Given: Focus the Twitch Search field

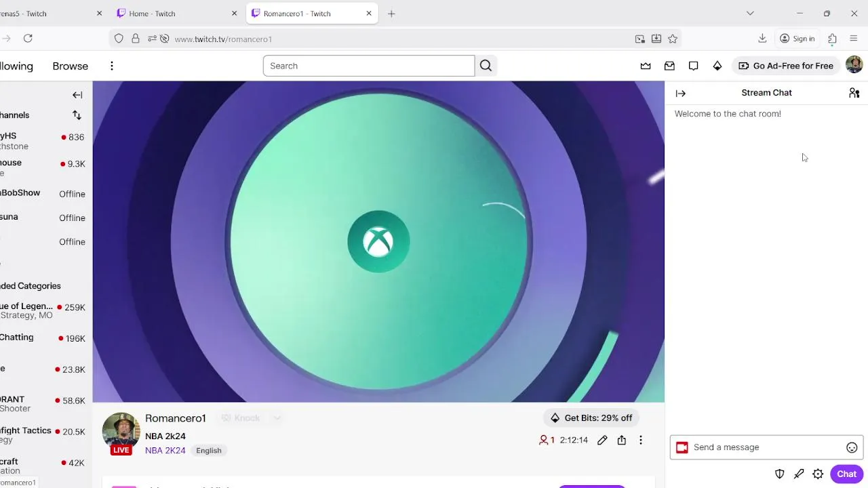Looking at the screenshot, I should tap(369, 66).
